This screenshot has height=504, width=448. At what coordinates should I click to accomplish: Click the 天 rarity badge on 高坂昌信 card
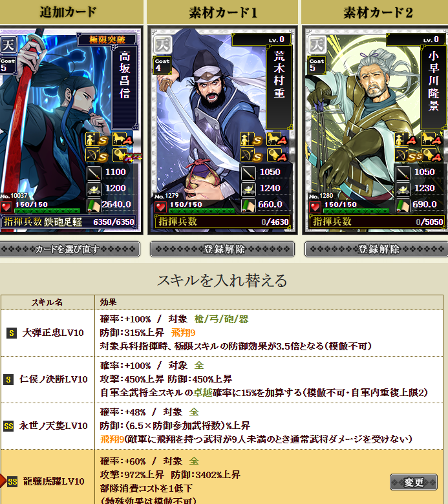(x=8, y=45)
